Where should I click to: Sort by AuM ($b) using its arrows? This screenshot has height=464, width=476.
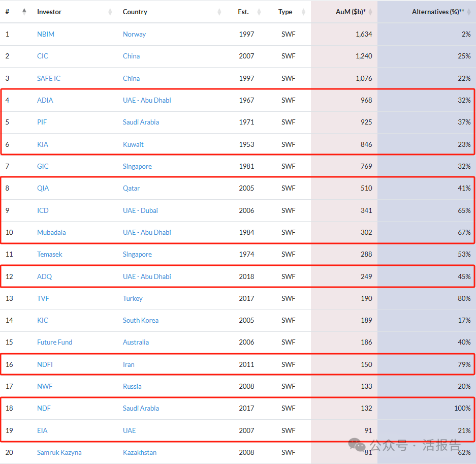click(x=370, y=12)
